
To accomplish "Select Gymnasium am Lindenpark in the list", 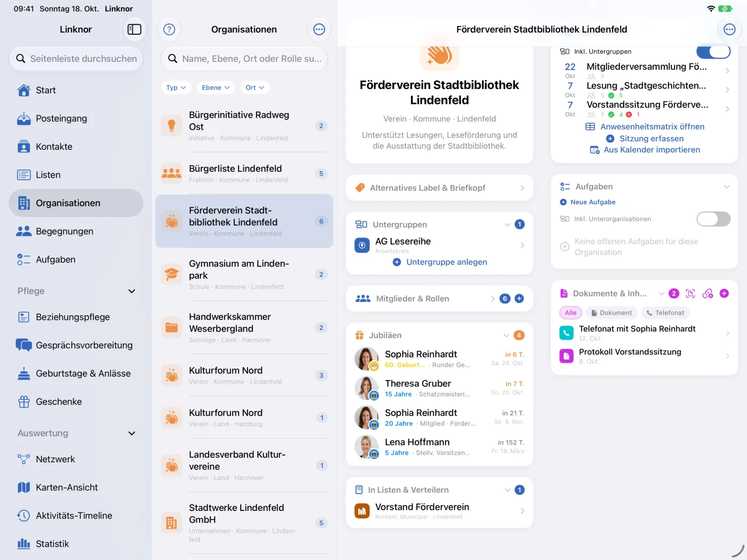I will point(244,275).
